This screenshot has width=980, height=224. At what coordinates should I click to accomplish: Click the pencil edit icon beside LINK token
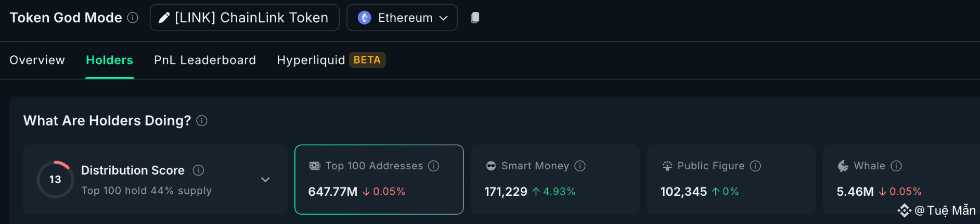pos(164,18)
